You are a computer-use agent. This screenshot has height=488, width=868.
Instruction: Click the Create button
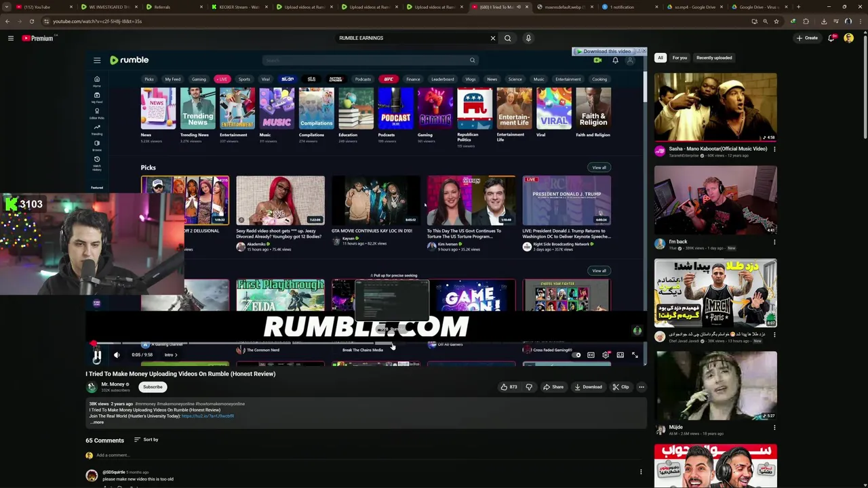coord(807,38)
